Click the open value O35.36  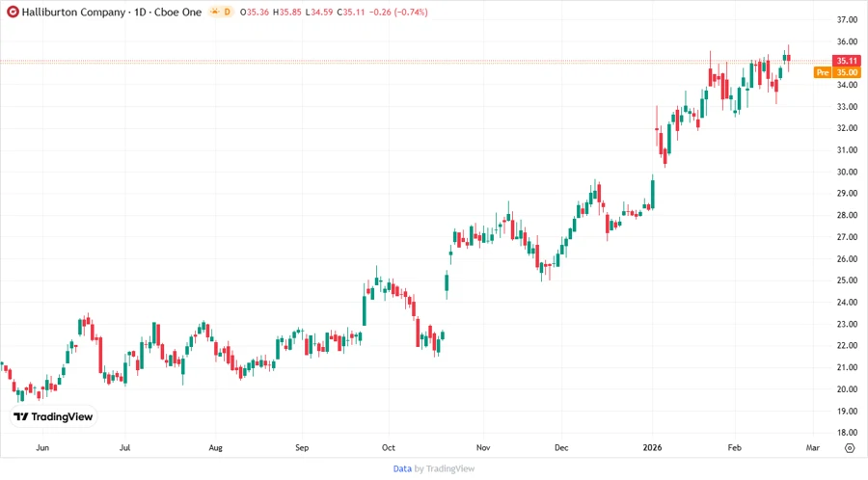coord(255,12)
